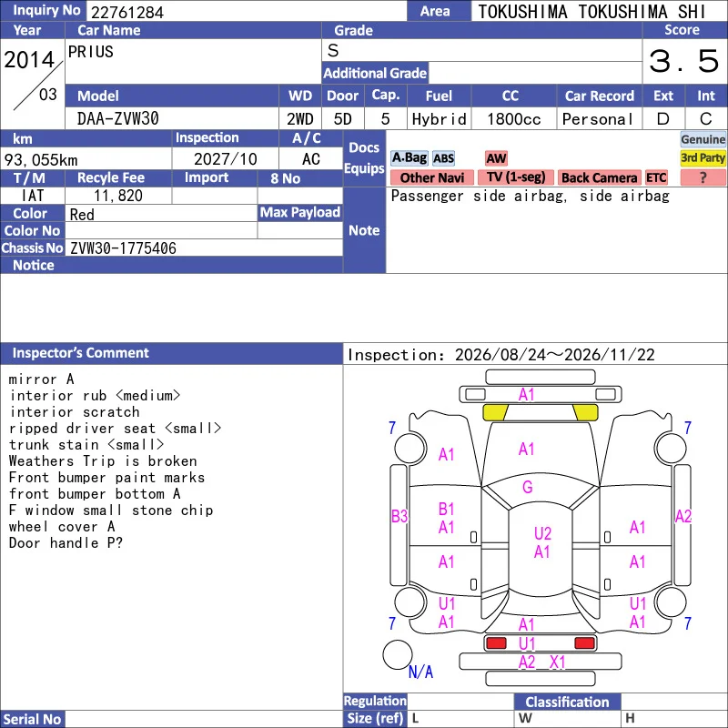Click the score value 3.5
Viewport: 728px width, 728px height.
[x=683, y=61]
